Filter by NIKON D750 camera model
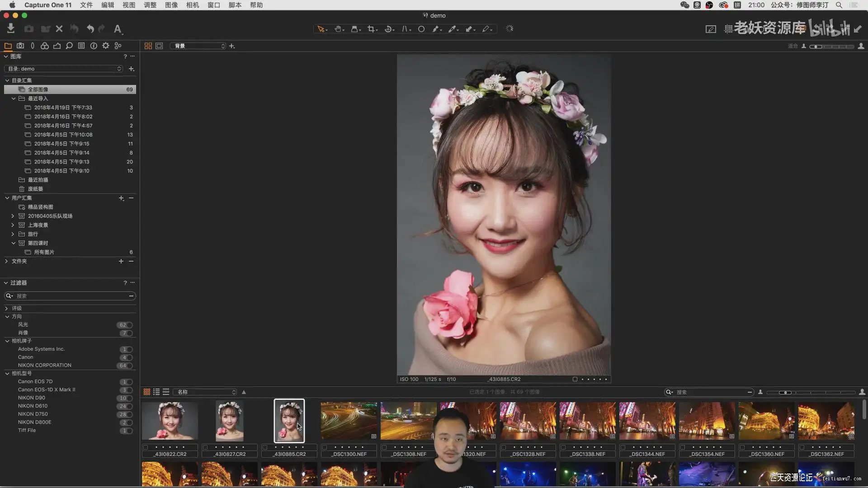The width and height of the screenshot is (868, 488). 33,414
